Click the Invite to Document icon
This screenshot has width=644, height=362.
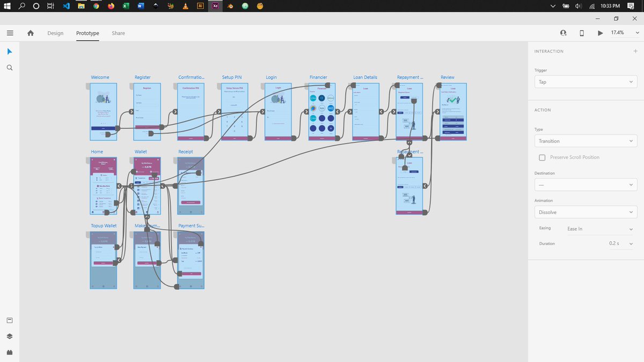point(563,33)
